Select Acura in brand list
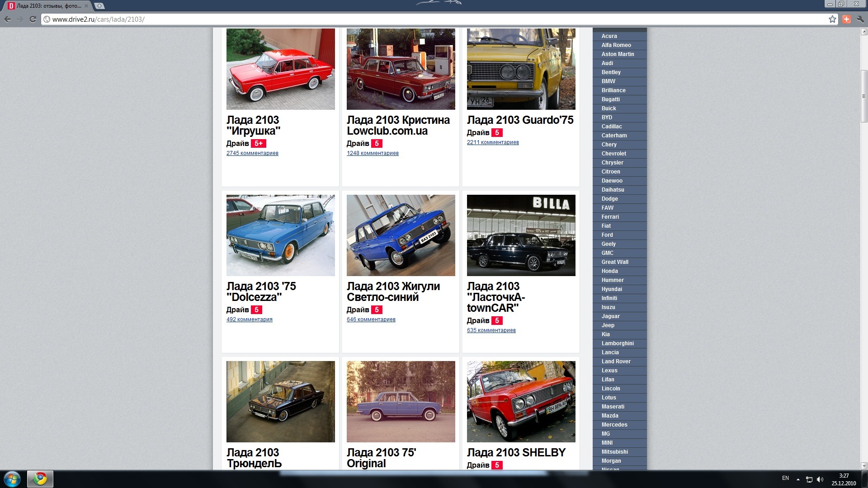Screen dimensions: 868x488 pyautogui.click(x=620, y=36)
